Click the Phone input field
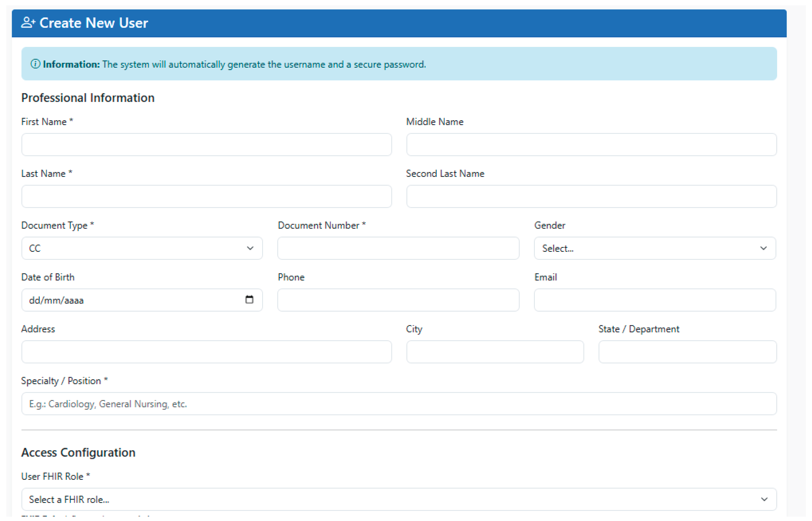Image resolution: width=812 pixels, height=521 pixels. 398,300
